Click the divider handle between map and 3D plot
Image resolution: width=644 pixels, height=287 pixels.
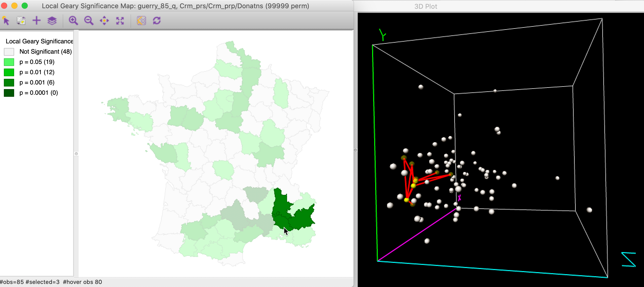[355, 150]
